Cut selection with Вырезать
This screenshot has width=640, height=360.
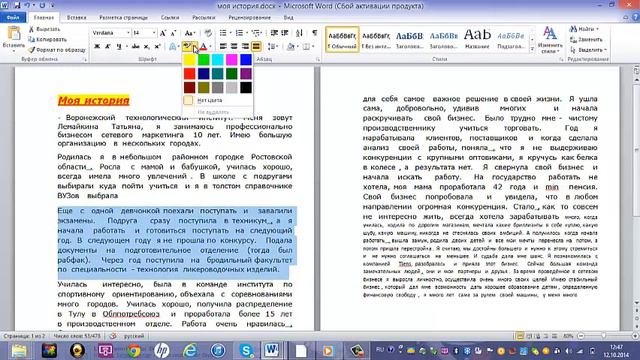pyautogui.click(x=44, y=29)
